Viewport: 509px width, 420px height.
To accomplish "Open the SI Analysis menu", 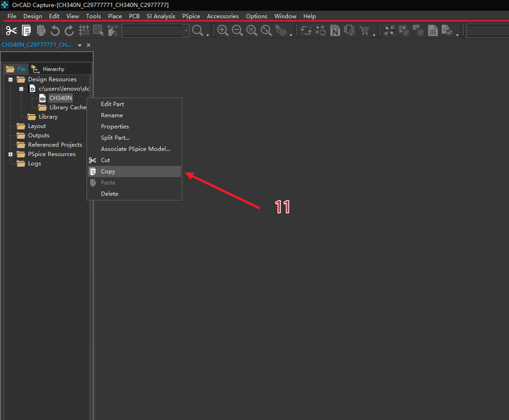I will pyautogui.click(x=161, y=16).
